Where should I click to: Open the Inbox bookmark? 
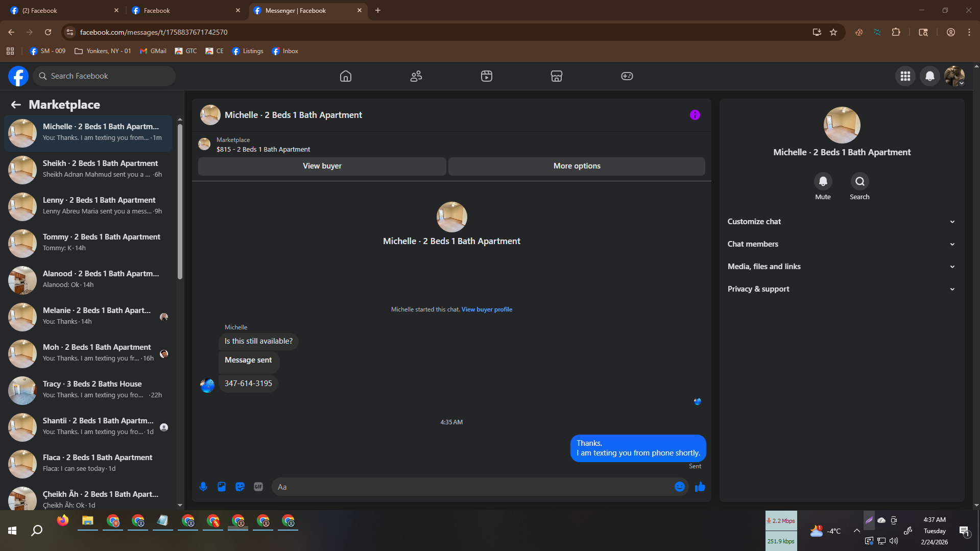(285, 51)
